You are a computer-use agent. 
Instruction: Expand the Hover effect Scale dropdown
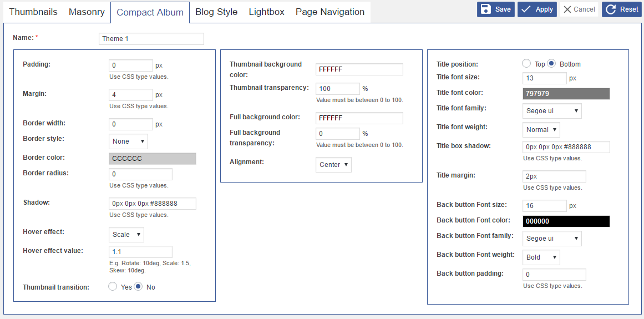(126, 235)
